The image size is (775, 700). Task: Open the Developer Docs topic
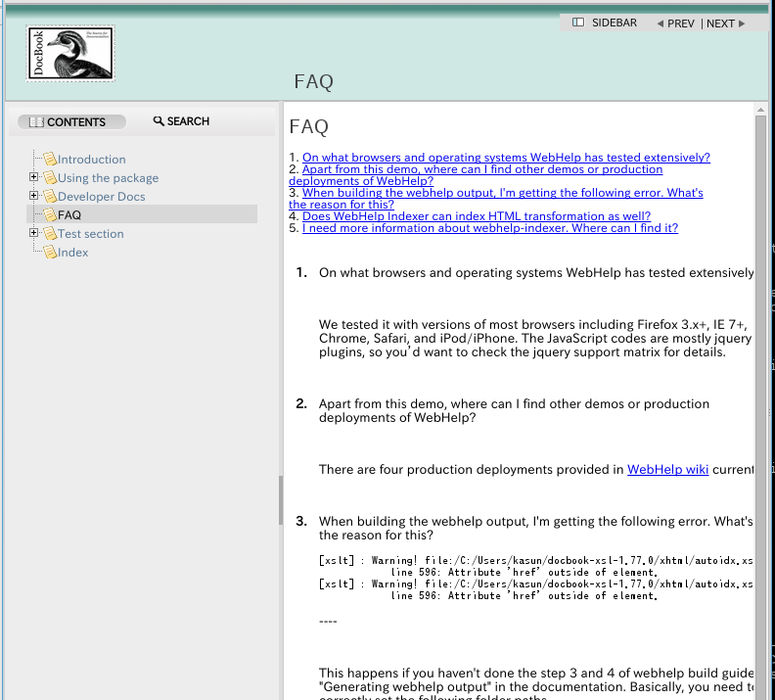[x=102, y=196]
